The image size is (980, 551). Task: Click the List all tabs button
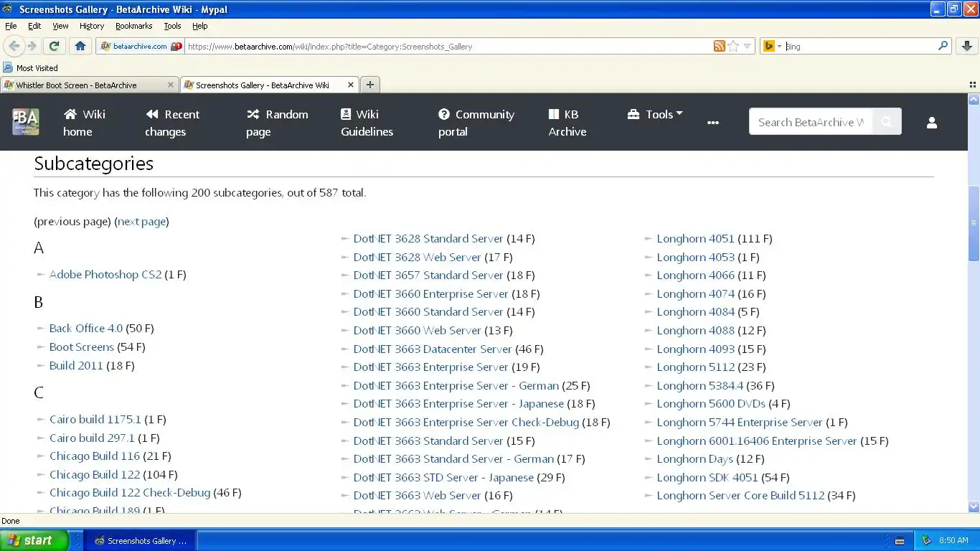[972, 85]
